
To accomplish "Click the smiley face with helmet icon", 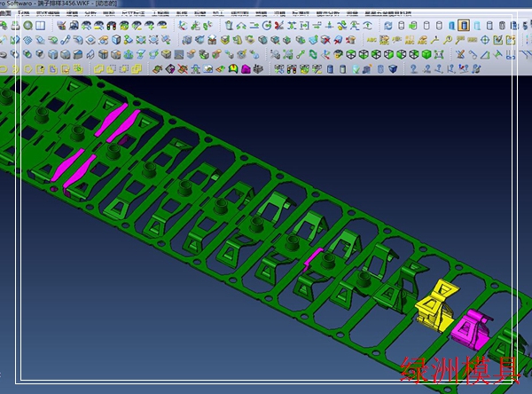I will 338,54.
